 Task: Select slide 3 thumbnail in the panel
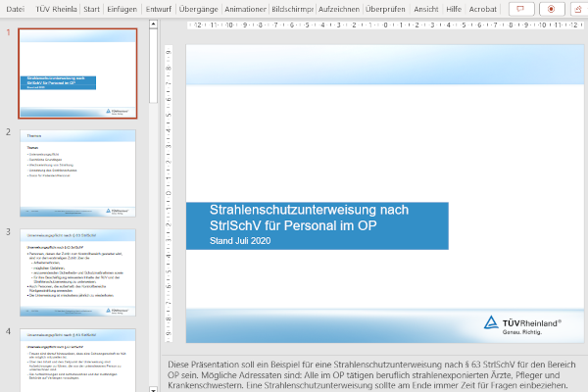(x=78, y=271)
